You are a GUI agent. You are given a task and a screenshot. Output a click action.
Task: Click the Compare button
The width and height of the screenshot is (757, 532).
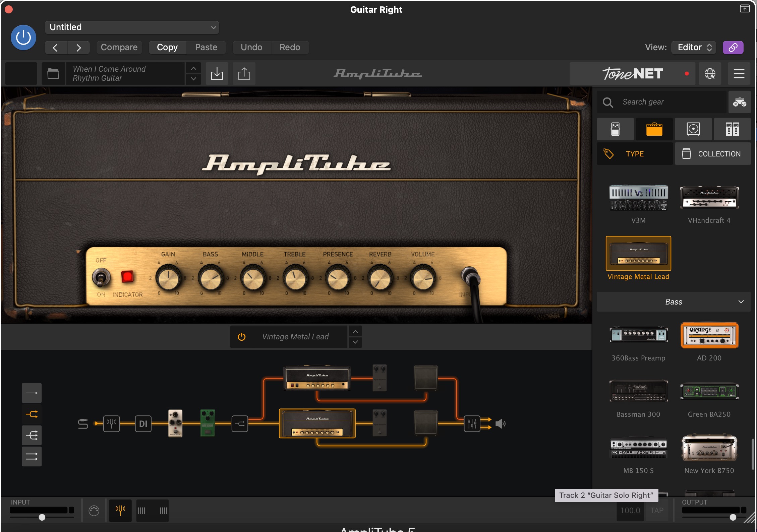119,48
